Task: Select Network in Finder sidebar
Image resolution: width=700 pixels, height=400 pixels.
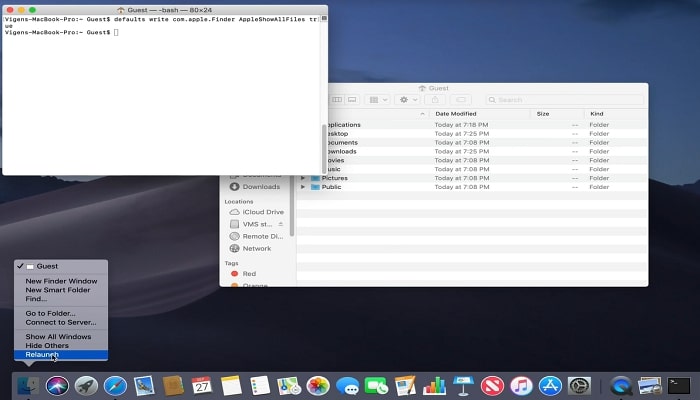Action: click(256, 248)
